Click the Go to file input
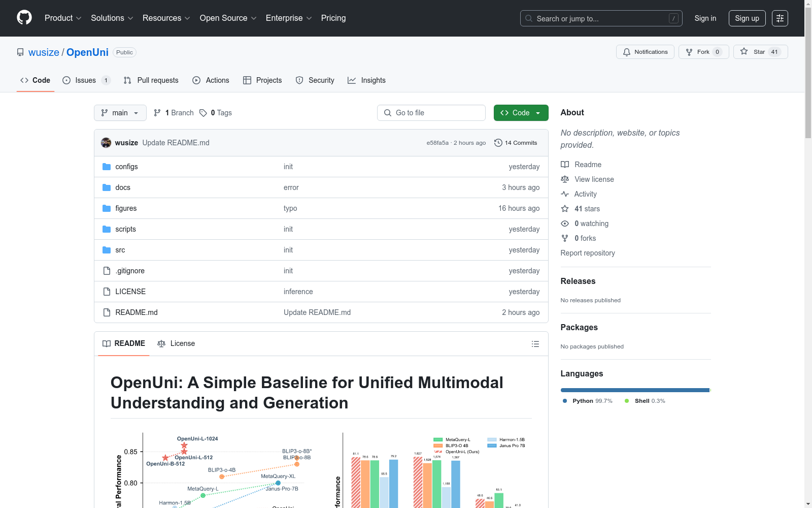Viewport: 812px width, 508px height. (x=431, y=113)
